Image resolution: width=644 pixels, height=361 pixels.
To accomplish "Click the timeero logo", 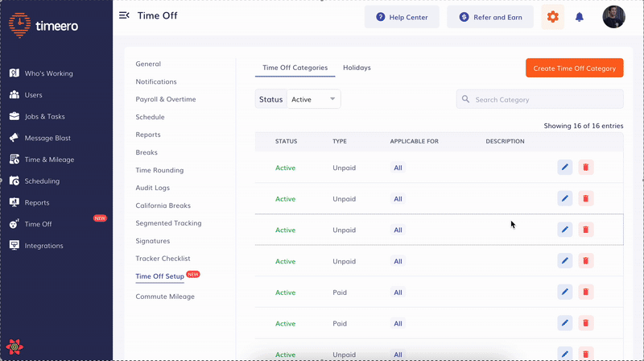I will [x=43, y=25].
